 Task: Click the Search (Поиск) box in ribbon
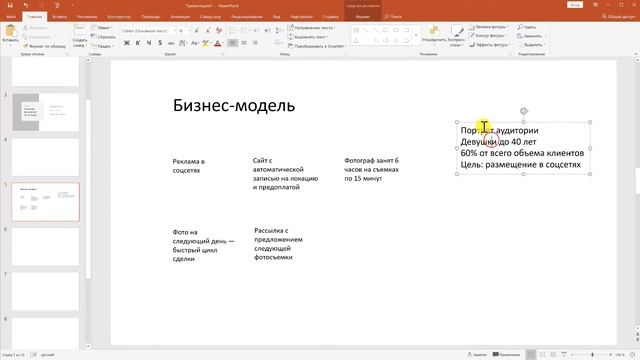[393, 17]
